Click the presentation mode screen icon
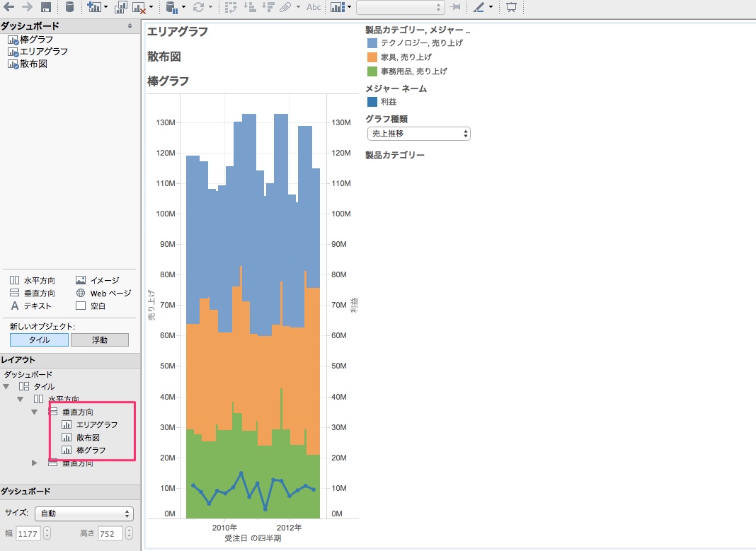Viewport: 756px width, 551px height. pyautogui.click(x=512, y=7)
